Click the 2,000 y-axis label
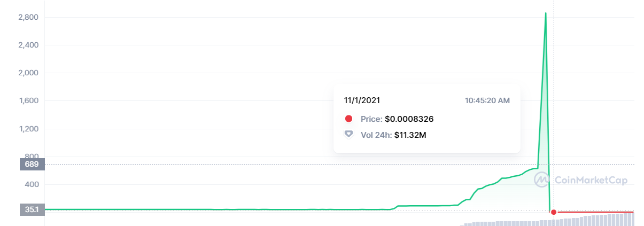This screenshot has width=644, height=226. click(27, 73)
